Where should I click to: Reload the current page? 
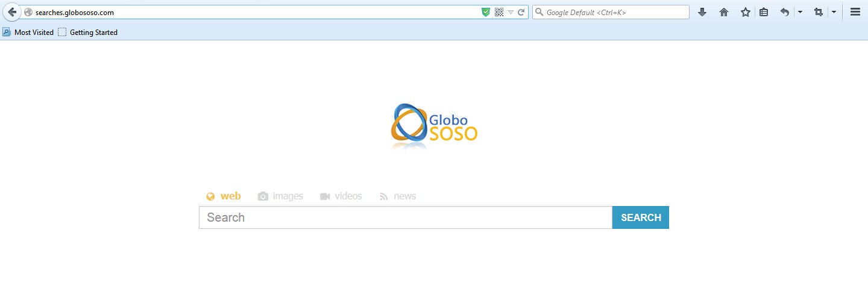pyautogui.click(x=521, y=12)
